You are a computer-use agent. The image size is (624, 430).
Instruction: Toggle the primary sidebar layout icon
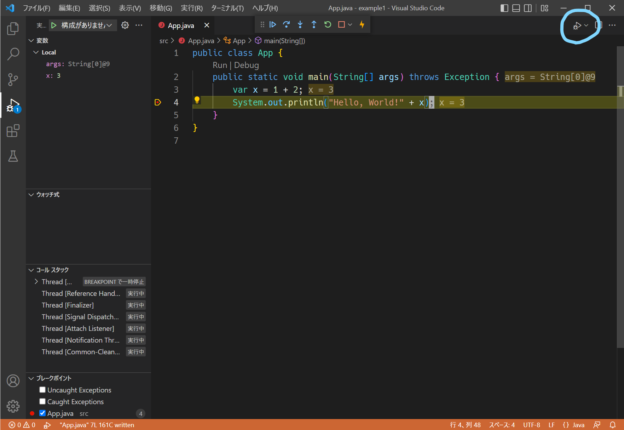504,8
